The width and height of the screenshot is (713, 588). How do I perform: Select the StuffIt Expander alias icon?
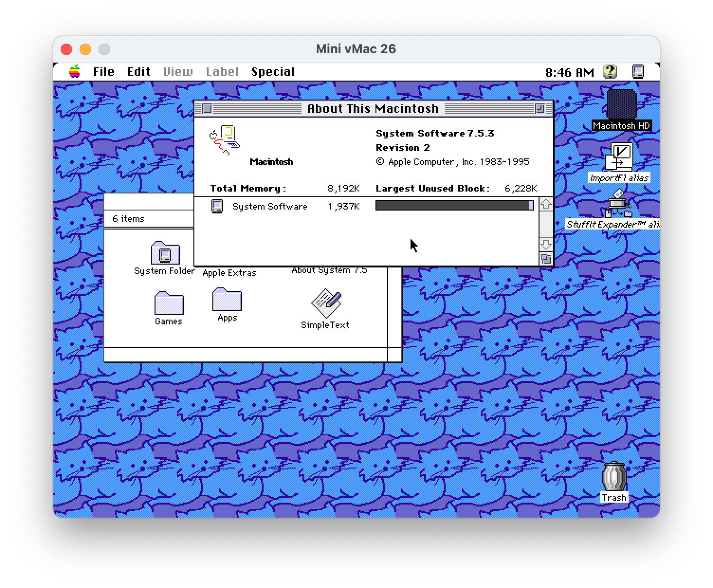619,203
